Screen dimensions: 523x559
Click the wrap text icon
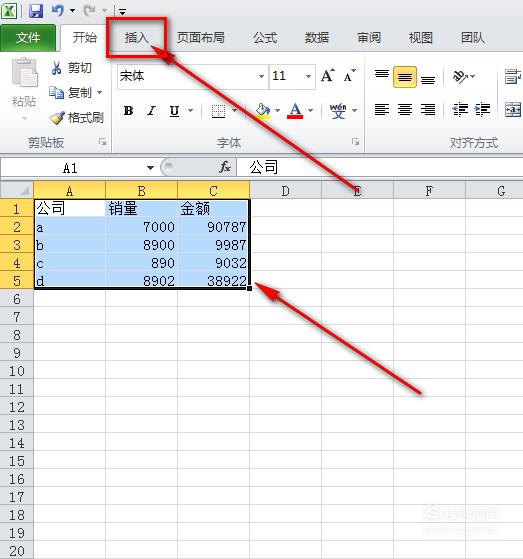pyautogui.click(x=513, y=76)
